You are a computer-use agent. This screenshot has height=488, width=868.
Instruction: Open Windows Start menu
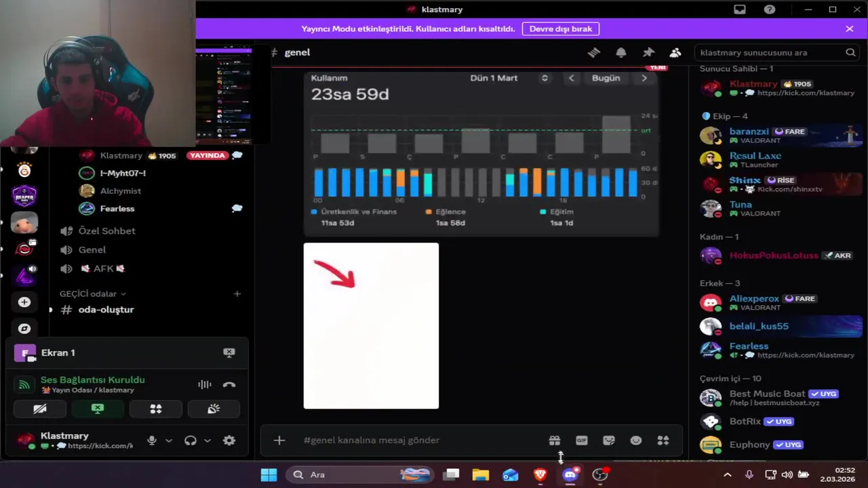point(269,474)
